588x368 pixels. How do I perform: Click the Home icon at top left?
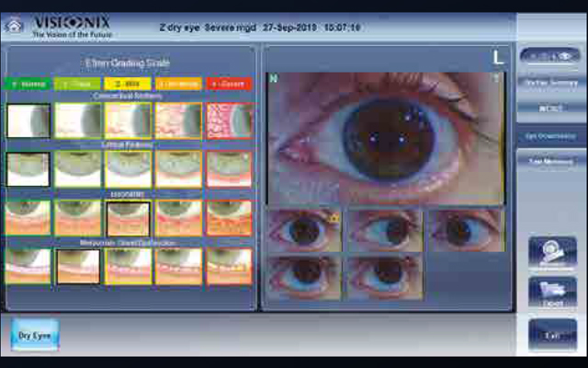coord(14,26)
